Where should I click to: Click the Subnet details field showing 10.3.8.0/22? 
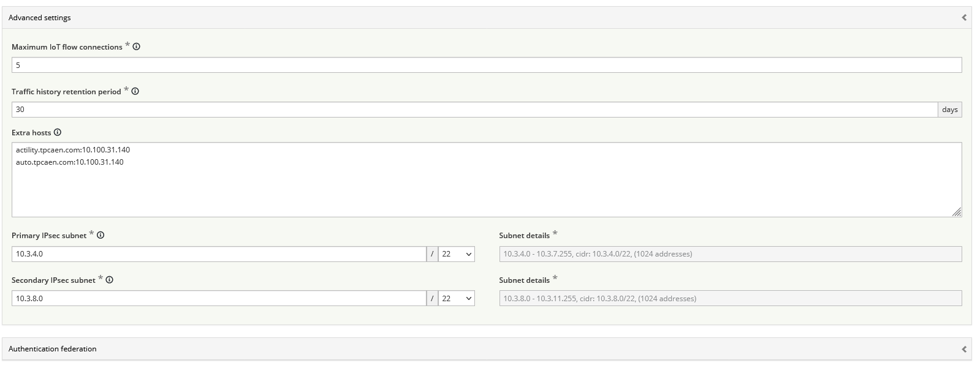[730, 299]
